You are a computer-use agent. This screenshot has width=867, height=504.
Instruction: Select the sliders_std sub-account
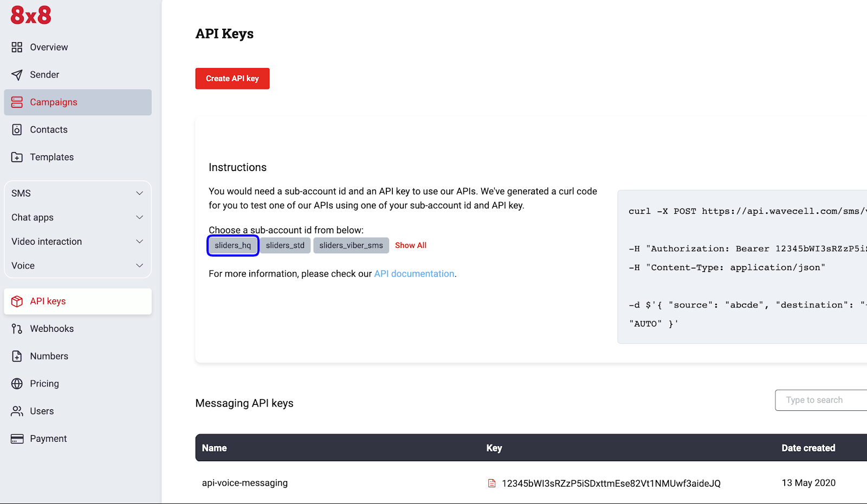pos(285,246)
